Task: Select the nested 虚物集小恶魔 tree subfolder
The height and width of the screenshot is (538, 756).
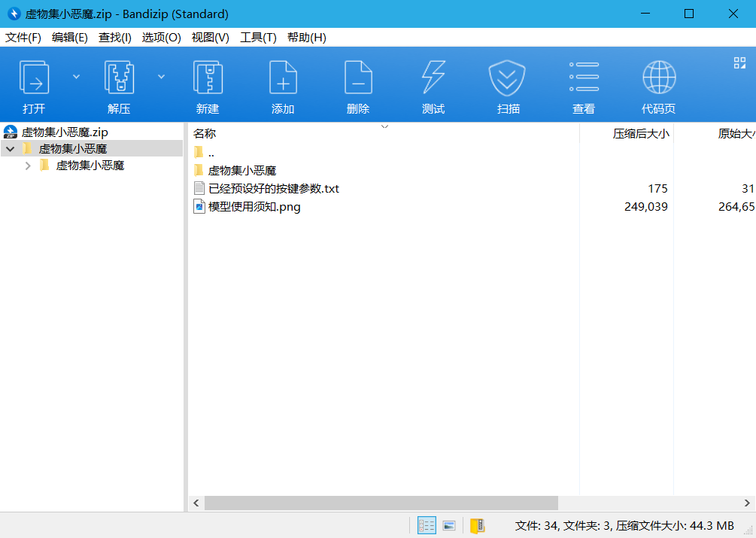Action: pyautogui.click(x=90, y=166)
